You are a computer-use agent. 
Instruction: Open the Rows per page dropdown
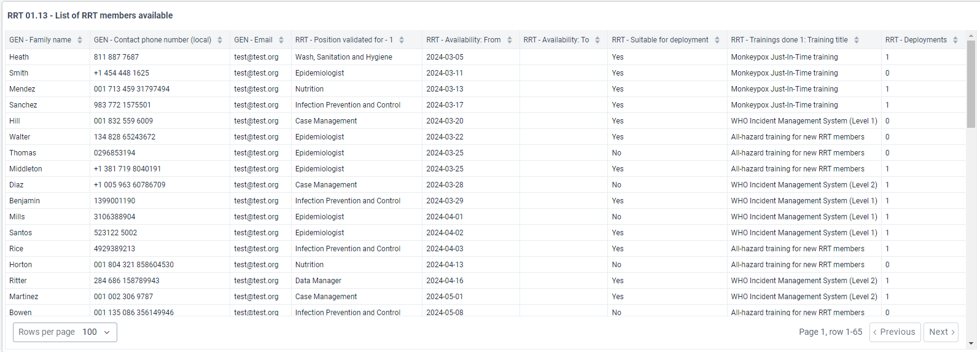click(x=65, y=332)
